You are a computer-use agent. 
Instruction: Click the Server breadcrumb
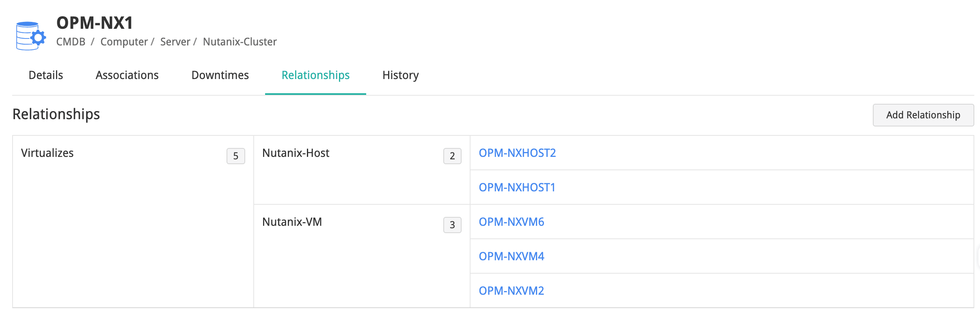(x=175, y=42)
